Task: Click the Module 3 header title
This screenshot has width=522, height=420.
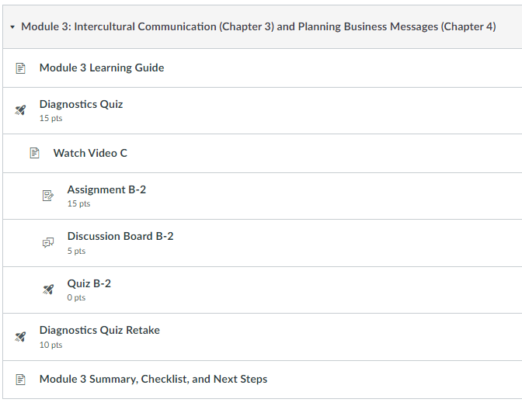Action: pyautogui.click(x=259, y=26)
